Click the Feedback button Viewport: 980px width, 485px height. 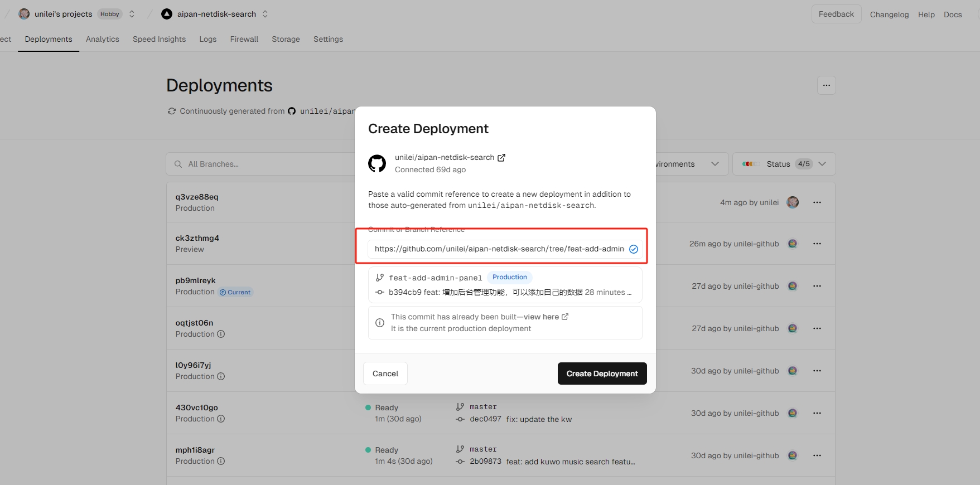tap(836, 14)
